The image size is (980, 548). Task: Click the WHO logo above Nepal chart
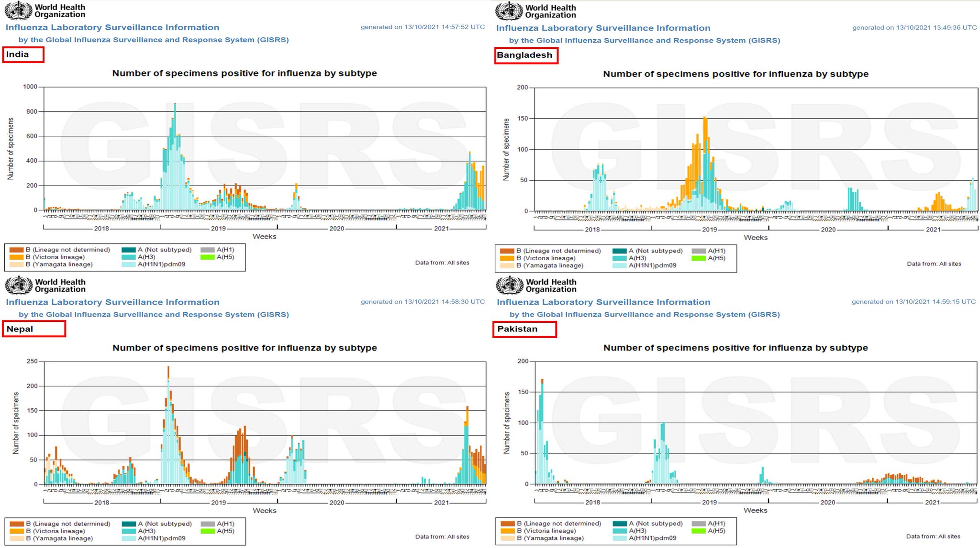(18, 285)
